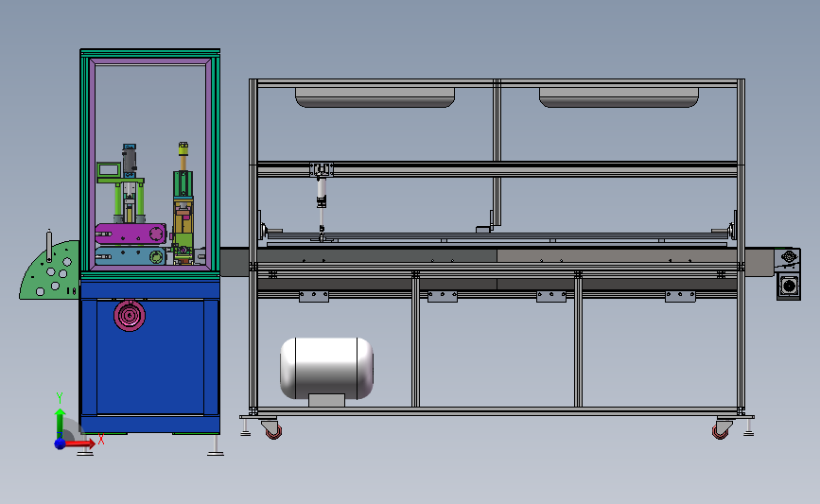The image size is (820, 504).
Task: Select the pink circular dial on blue cabinet
Action: point(130,315)
